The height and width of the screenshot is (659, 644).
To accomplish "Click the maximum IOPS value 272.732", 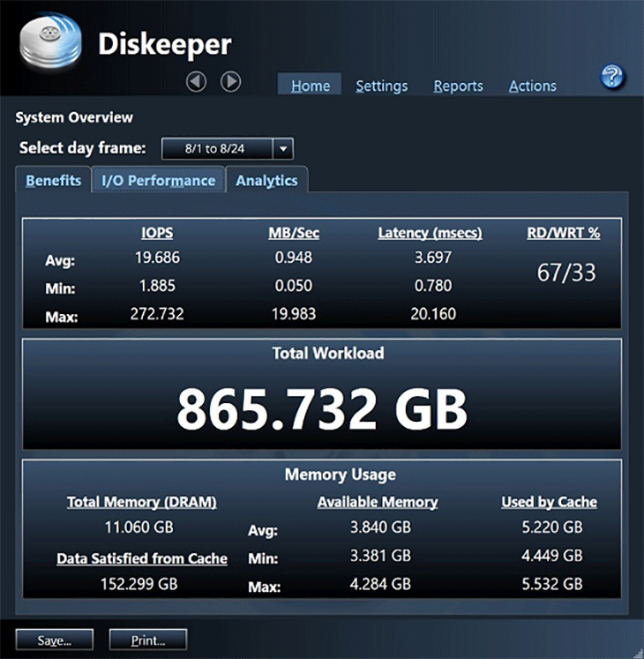I will point(157,314).
